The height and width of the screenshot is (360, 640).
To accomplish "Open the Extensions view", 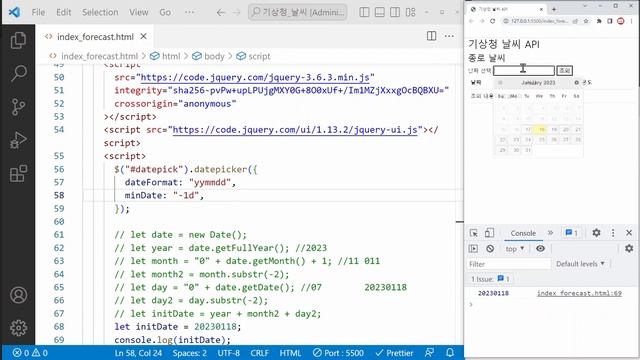I will pos(18,173).
